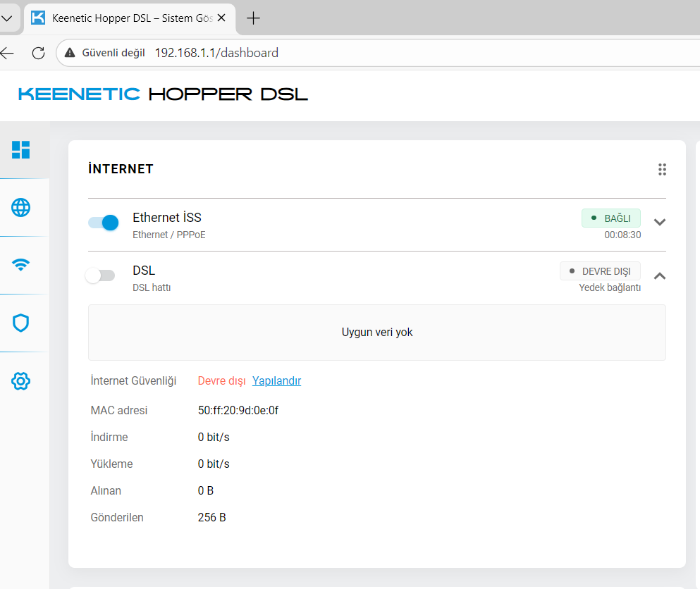This screenshot has width=700, height=589.
Task: Enable the DSL connection toggle
Action: coord(100,275)
